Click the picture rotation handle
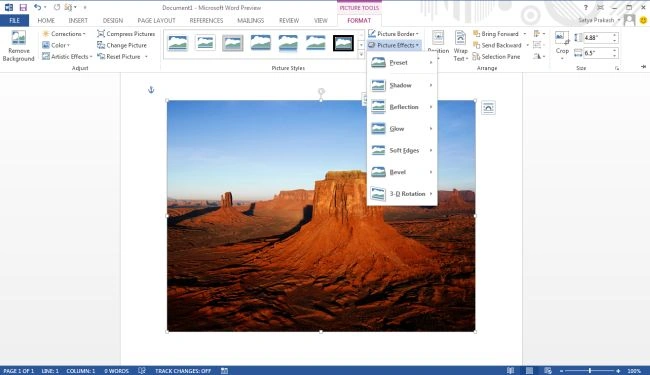The height and width of the screenshot is (375, 650). pyautogui.click(x=321, y=92)
